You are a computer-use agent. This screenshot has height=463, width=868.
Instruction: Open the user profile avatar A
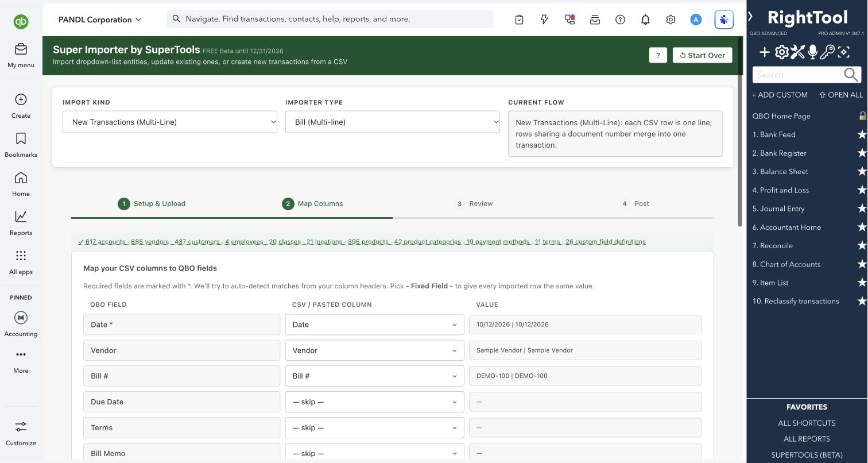point(696,20)
